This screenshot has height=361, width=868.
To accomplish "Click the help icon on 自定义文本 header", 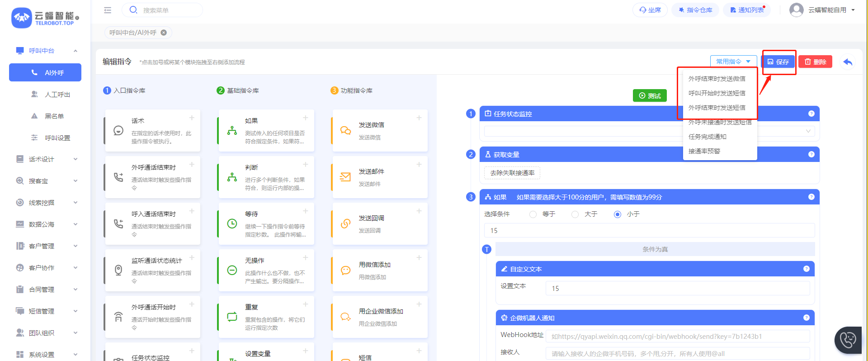I will 807,269.
